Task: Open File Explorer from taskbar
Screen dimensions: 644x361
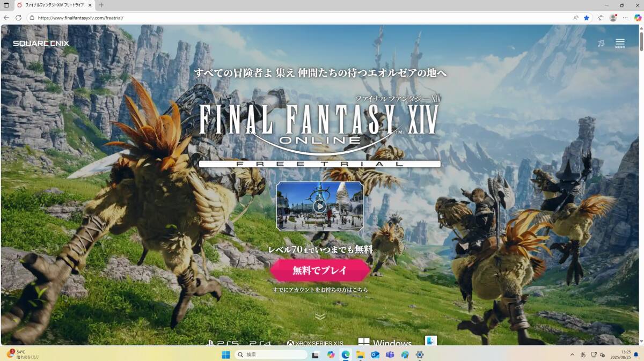Action: click(x=361, y=355)
